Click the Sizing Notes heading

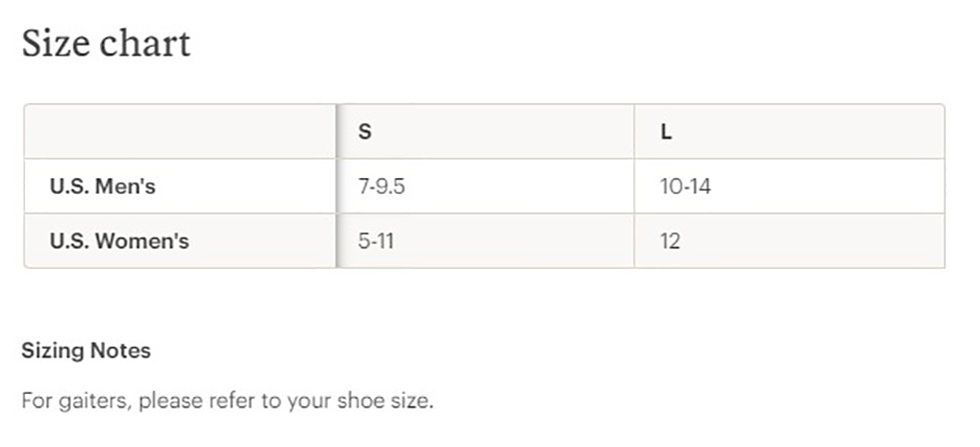(x=86, y=351)
